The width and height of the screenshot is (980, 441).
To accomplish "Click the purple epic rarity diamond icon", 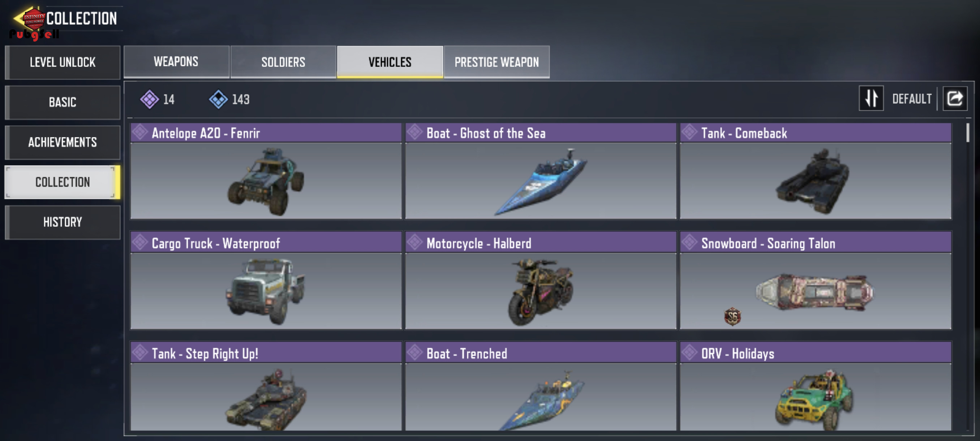I will [149, 99].
